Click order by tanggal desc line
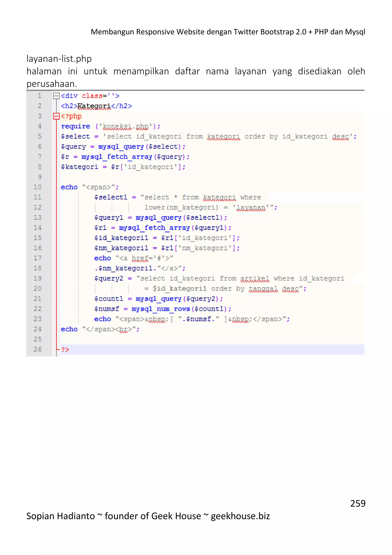Screen dimensions: 392x555 [225, 289]
